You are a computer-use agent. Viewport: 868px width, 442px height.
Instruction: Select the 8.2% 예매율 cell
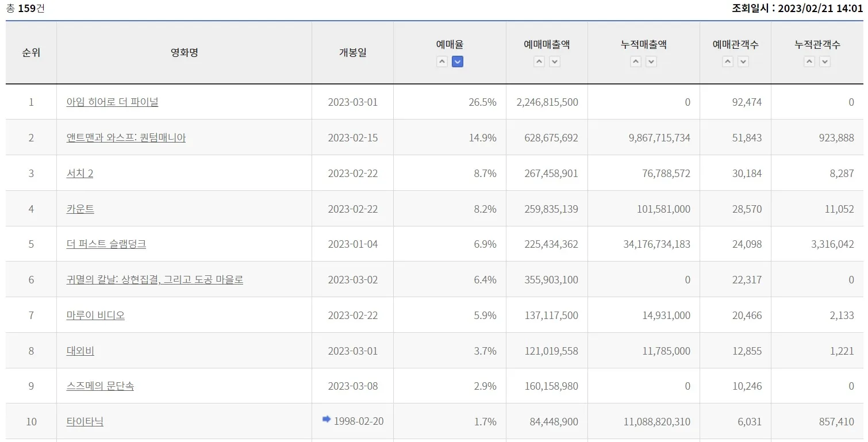coord(450,209)
